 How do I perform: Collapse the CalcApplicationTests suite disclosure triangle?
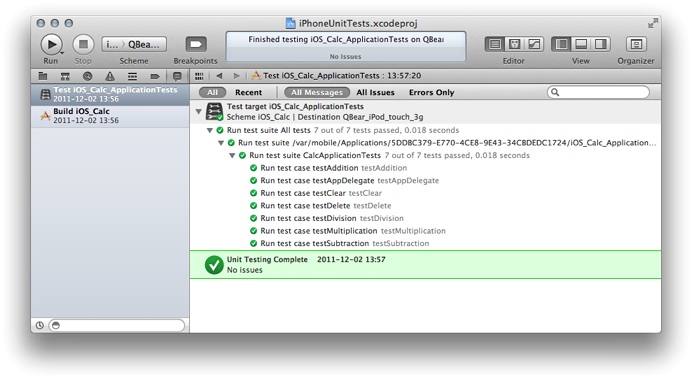point(232,155)
